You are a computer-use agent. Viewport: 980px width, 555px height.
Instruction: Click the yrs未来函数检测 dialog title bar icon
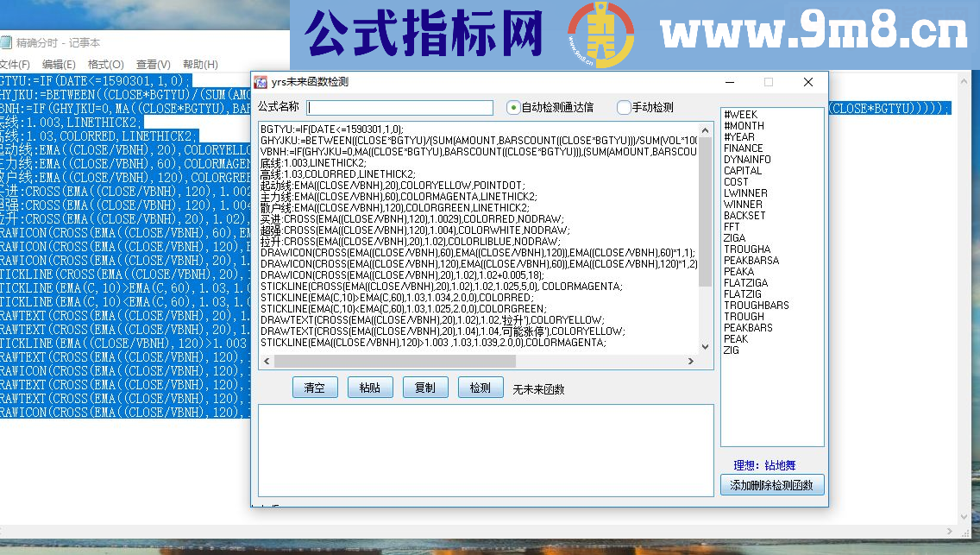pyautogui.click(x=261, y=82)
